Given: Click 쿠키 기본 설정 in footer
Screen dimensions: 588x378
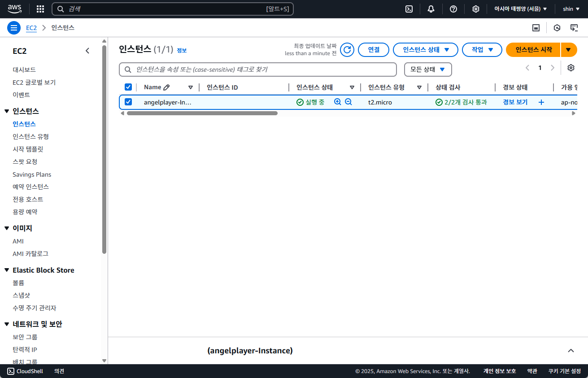Looking at the screenshot, I should tap(565, 371).
